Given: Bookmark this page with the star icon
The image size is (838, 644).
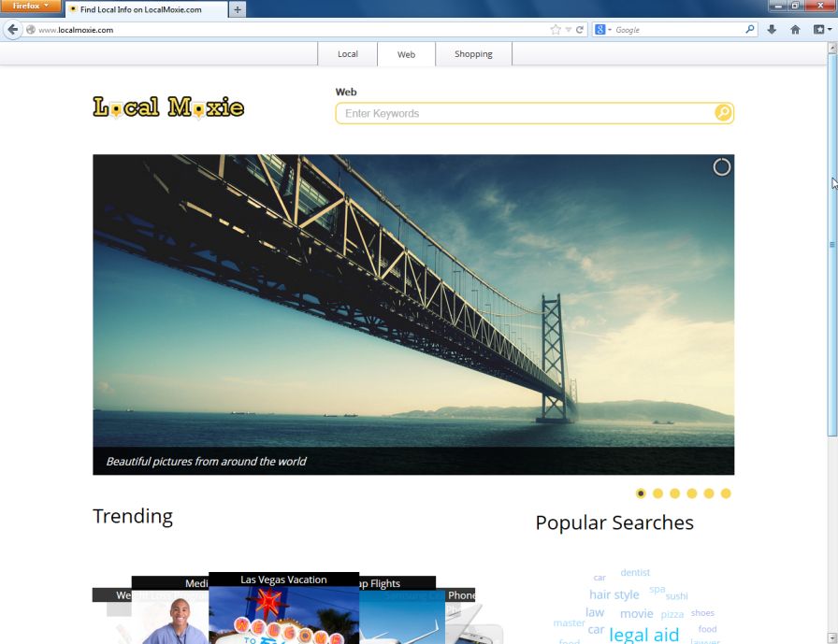Looking at the screenshot, I should [556, 30].
